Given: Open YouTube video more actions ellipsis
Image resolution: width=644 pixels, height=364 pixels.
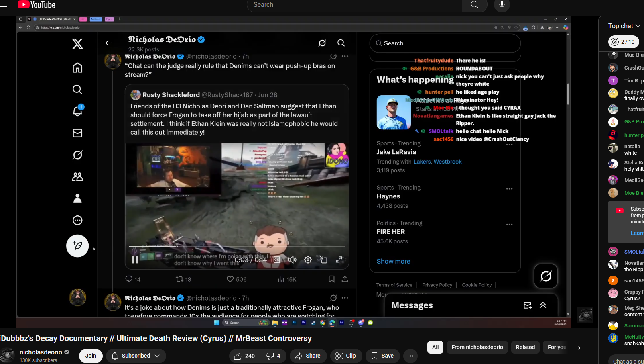Looking at the screenshot, I should [410, 356].
